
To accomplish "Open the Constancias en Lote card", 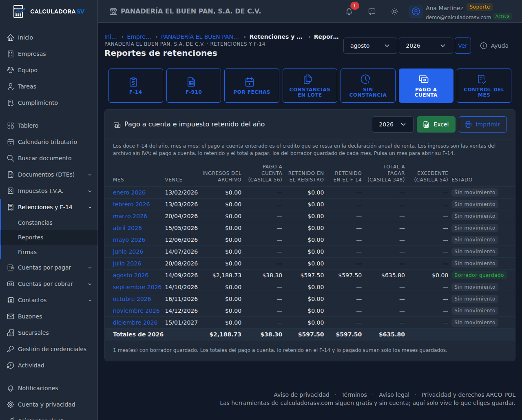I will [x=310, y=86].
